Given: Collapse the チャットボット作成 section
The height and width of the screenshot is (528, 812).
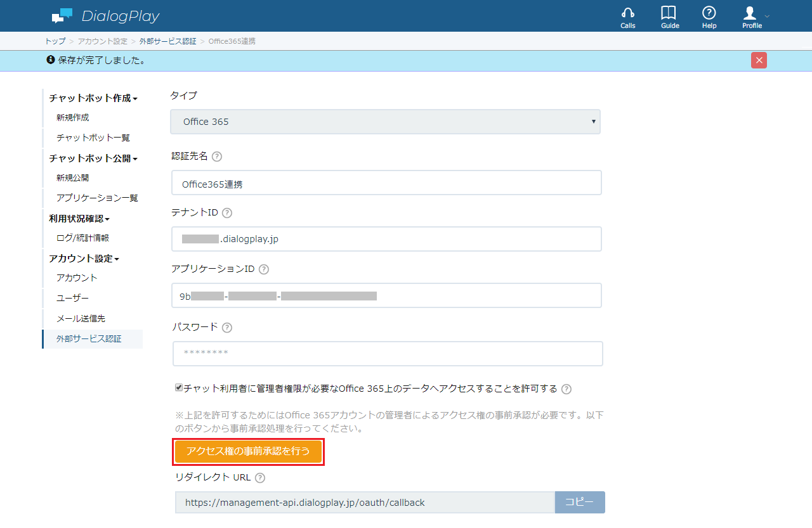Looking at the screenshot, I should pos(93,98).
